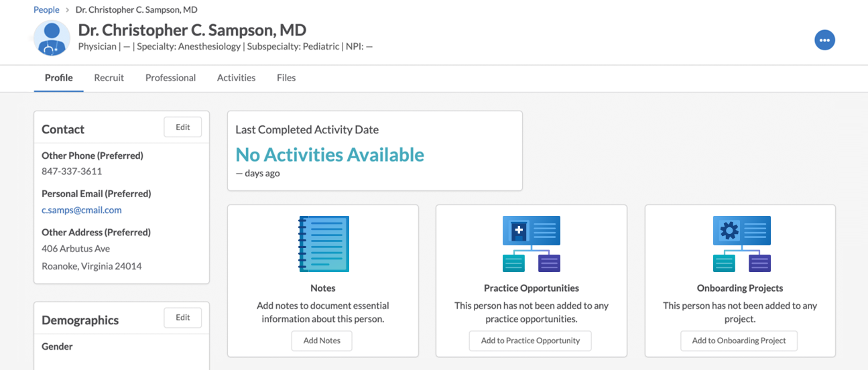Edit the Contact section

[183, 127]
